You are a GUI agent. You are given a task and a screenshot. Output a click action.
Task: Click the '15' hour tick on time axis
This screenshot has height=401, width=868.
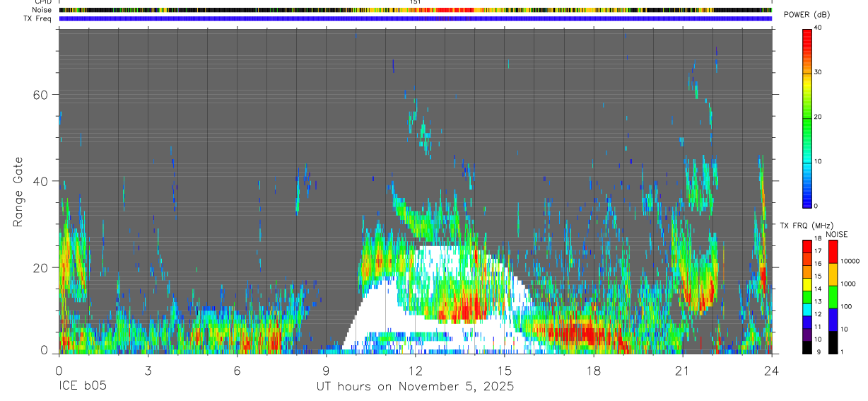click(x=505, y=371)
